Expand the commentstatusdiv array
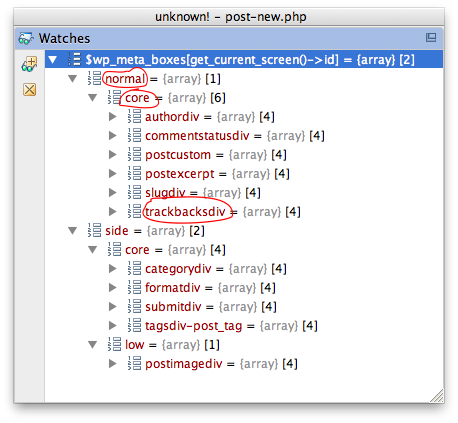This screenshot has width=458, height=423. tap(113, 136)
